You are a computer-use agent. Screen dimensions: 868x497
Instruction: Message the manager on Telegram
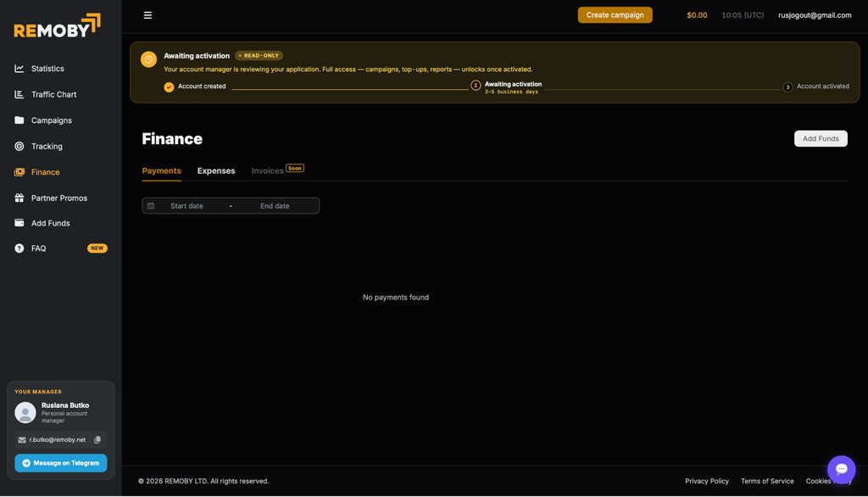[61, 463]
